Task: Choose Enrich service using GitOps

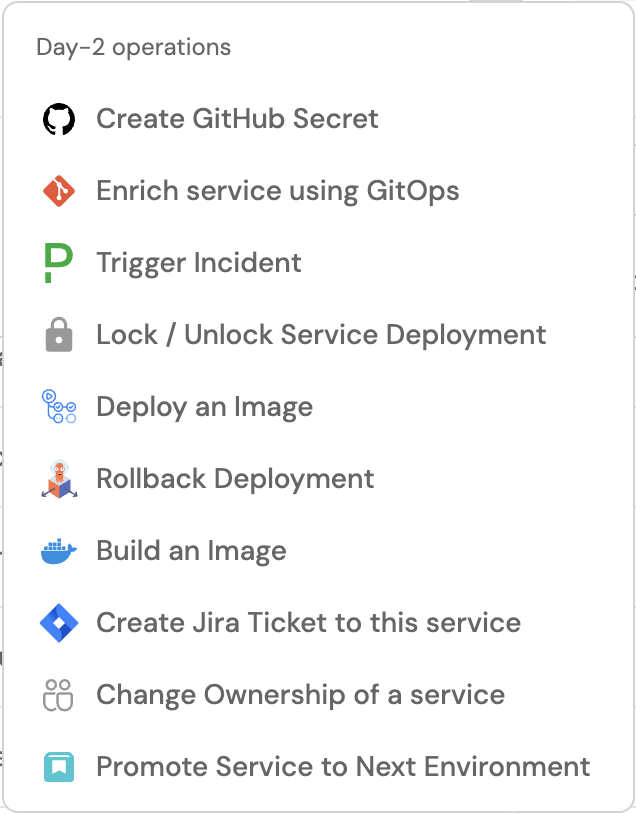Action: (x=277, y=191)
